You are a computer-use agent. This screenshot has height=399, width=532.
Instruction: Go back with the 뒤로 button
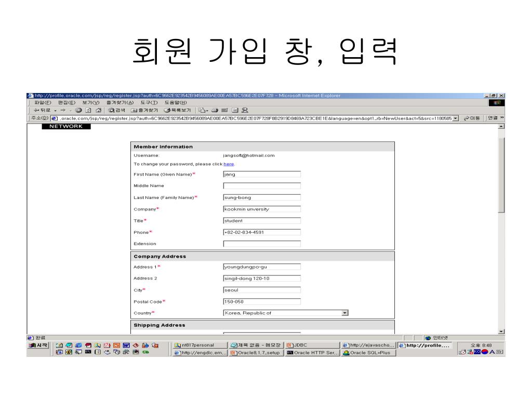42,110
